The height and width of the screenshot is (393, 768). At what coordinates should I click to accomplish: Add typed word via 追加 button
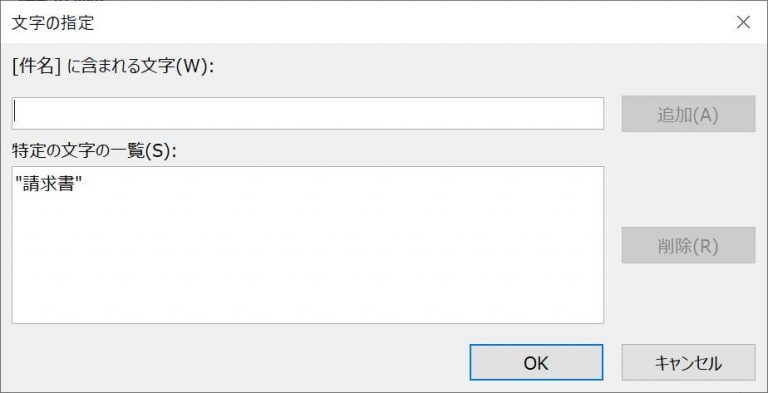pos(688,114)
